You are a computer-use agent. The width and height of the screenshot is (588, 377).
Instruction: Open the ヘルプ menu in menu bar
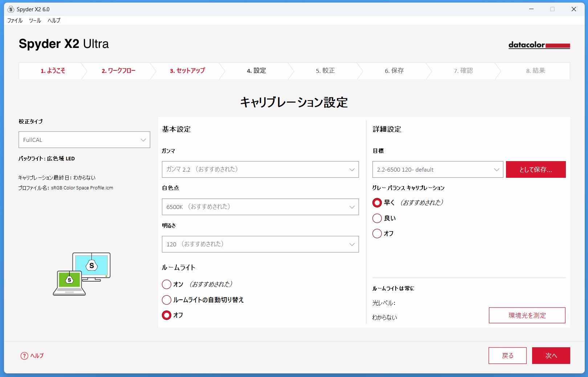(x=54, y=20)
